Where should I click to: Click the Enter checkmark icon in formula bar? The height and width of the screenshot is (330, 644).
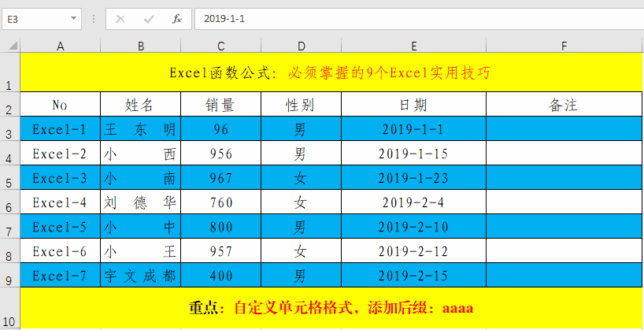coord(149,19)
